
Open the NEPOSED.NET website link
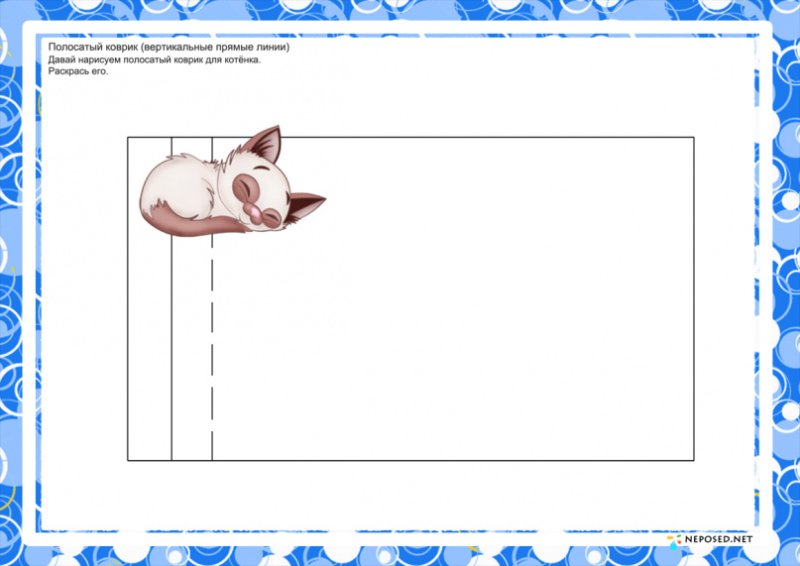(x=716, y=541)
